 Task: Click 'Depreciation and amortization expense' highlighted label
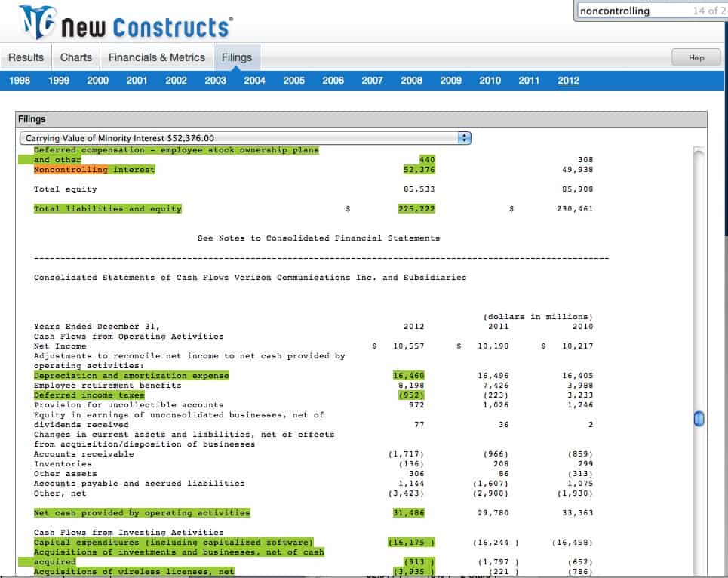click(x=131, y=376)
